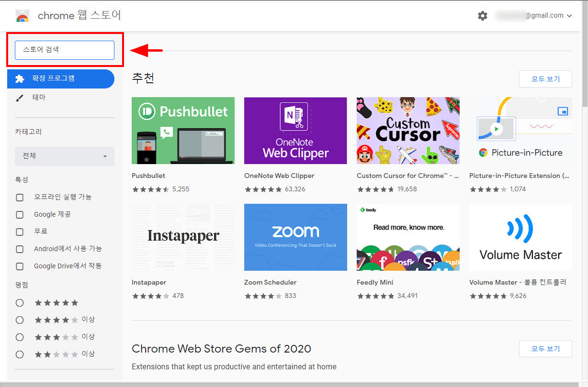This screenshot has height=387, width=588.
Task: Click Picture-in-Picture Extension title text
Action: coord(520,176)
